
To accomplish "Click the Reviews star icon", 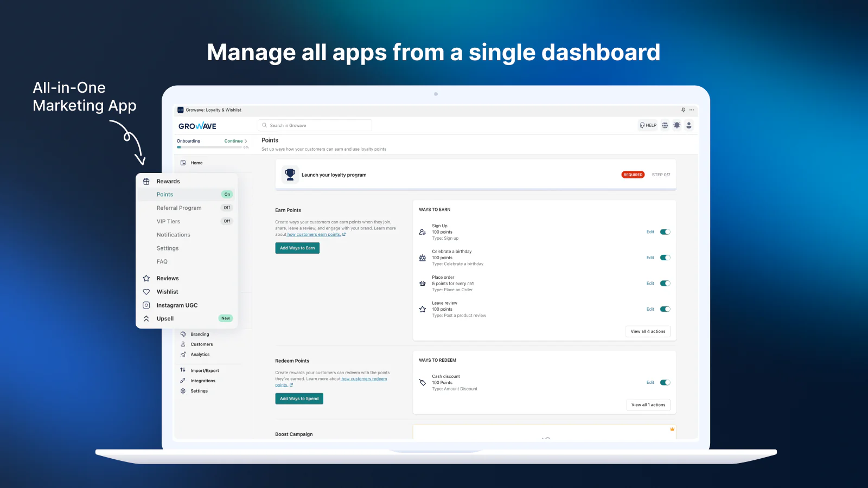I will tap(146, 278).
